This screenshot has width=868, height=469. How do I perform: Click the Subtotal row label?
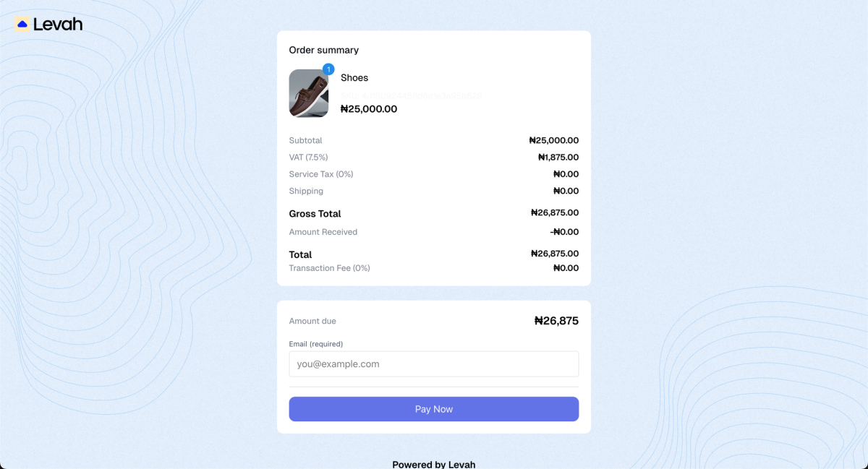point(306,140)
